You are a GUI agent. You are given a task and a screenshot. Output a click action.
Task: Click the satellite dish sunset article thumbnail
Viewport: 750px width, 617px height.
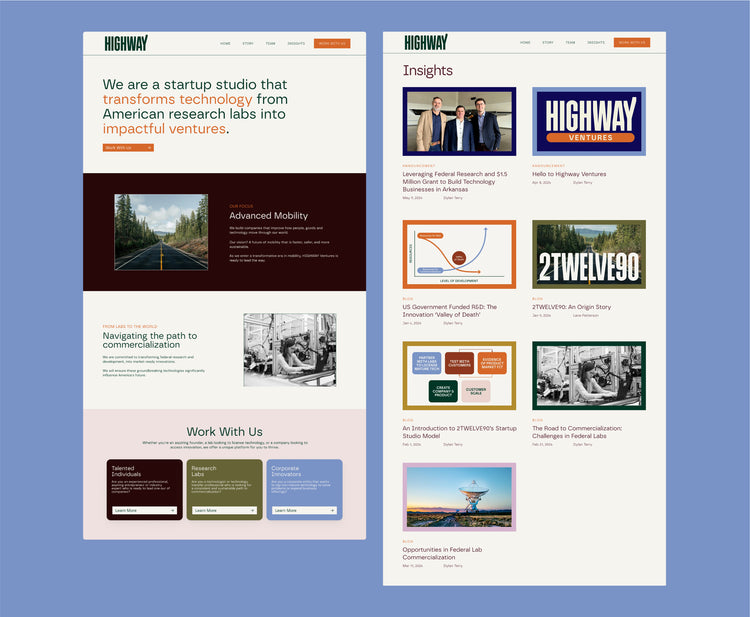[459, 497]
